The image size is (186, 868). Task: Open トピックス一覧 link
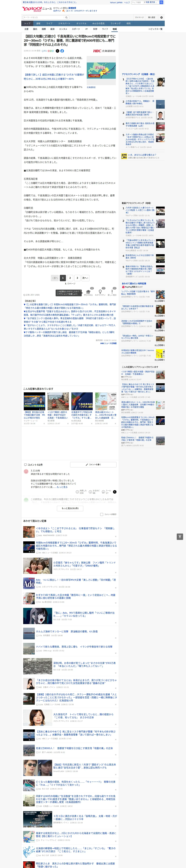155,29
